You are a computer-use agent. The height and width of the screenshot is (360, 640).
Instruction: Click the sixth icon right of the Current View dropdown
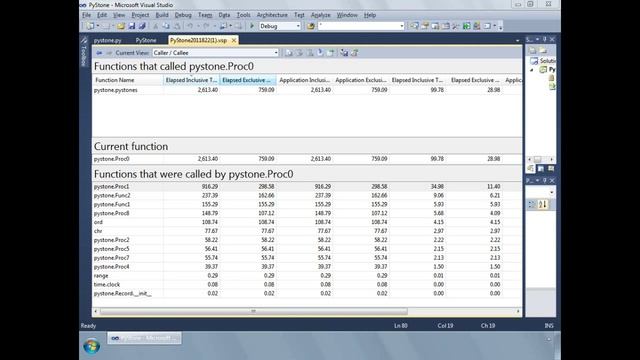click(x=344, y=53)
